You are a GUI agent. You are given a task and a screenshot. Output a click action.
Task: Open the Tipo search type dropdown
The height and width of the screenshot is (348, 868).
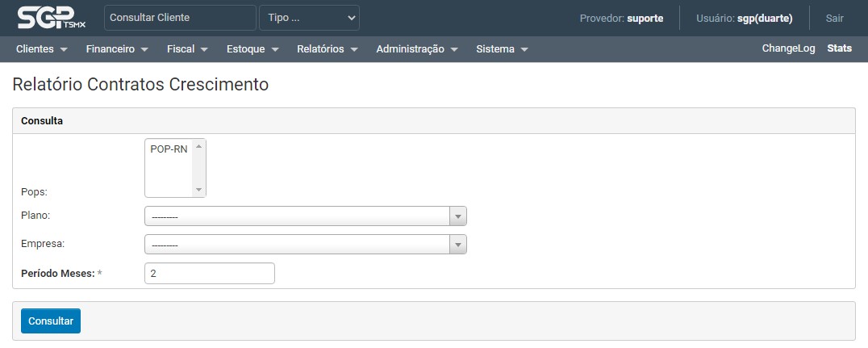click(309, 18)
